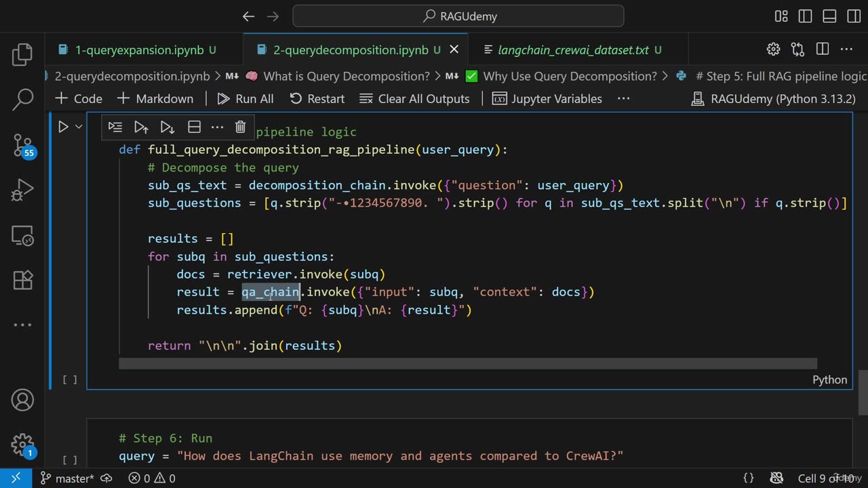Delete the current notebook cell

240,127
